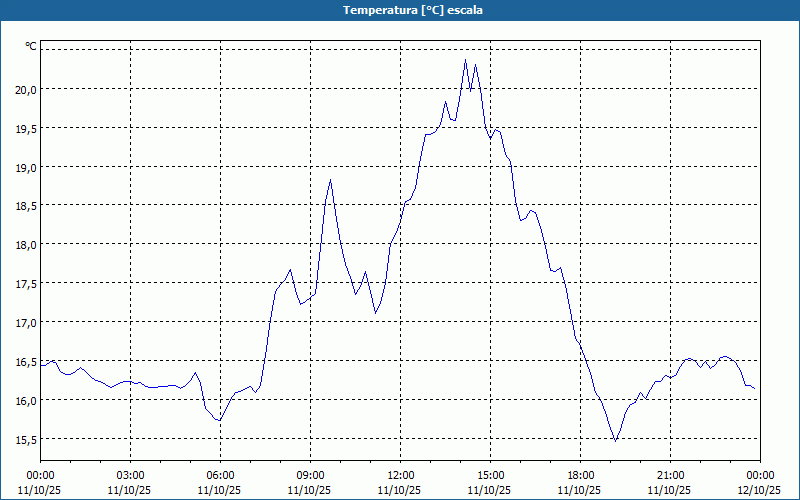Select the 12:00 time axis label
The width and height of the screenshot is (800, 500).
coord(401,475)
